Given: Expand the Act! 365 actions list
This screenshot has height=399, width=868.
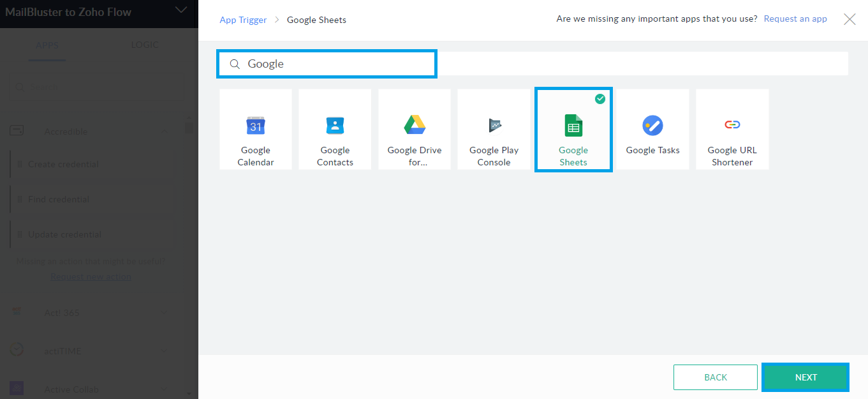Looking at the screenshot, I should coord(165,313).
